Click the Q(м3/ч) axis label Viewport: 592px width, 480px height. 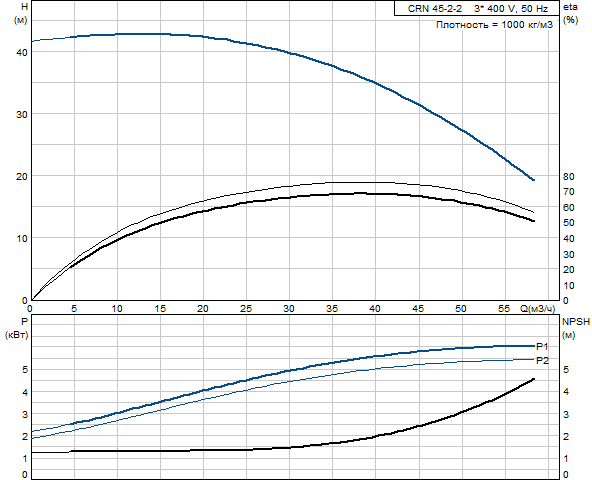[538, 309]
